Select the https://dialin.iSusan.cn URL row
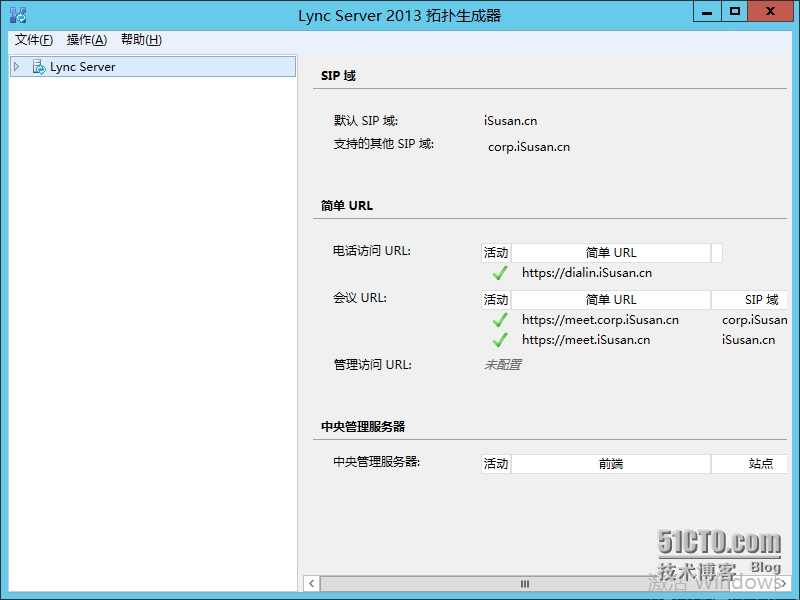 [587, 273]
